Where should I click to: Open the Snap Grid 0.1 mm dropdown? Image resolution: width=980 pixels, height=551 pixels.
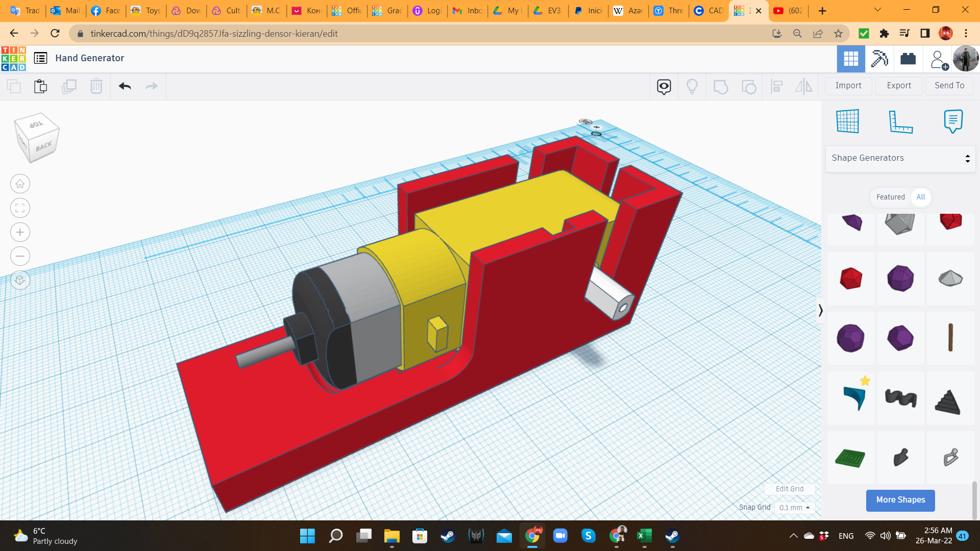click(x=794, y=508)
